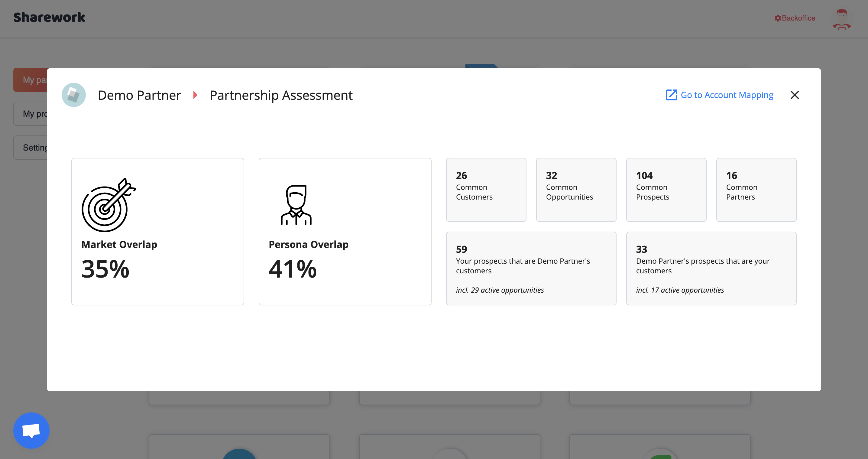The height and width of the screenshot is (459, 868).
Task: Click 'incl. 29 active opportunities' text
Action: click(x=500, y=290)
